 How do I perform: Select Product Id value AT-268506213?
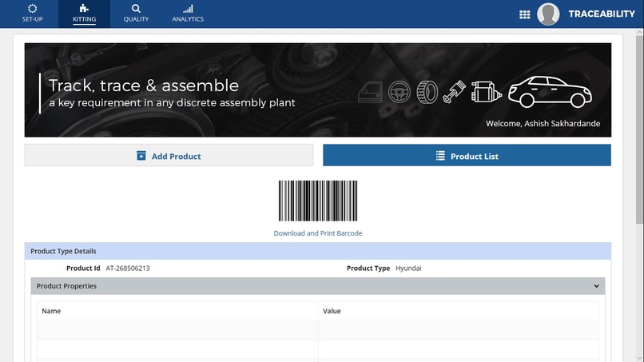(x=128, y=269)
